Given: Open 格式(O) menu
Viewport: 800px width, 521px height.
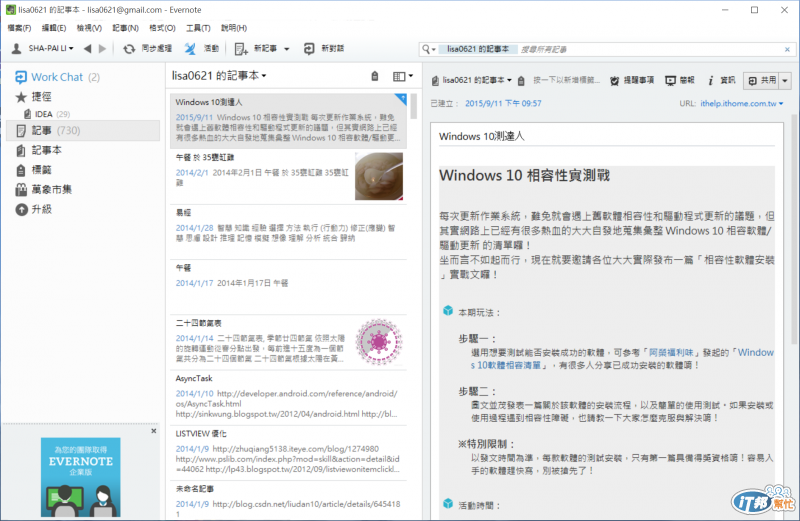Looking at the screenshot, I should 162,28.
